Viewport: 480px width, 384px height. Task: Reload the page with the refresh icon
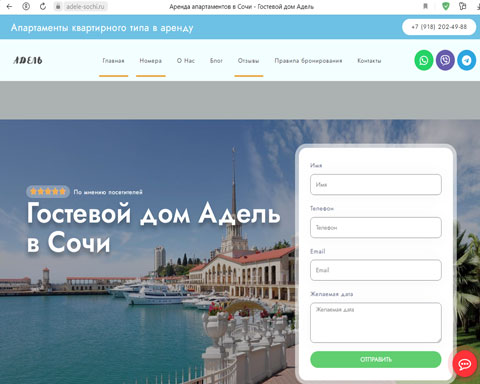coord(43,6)
